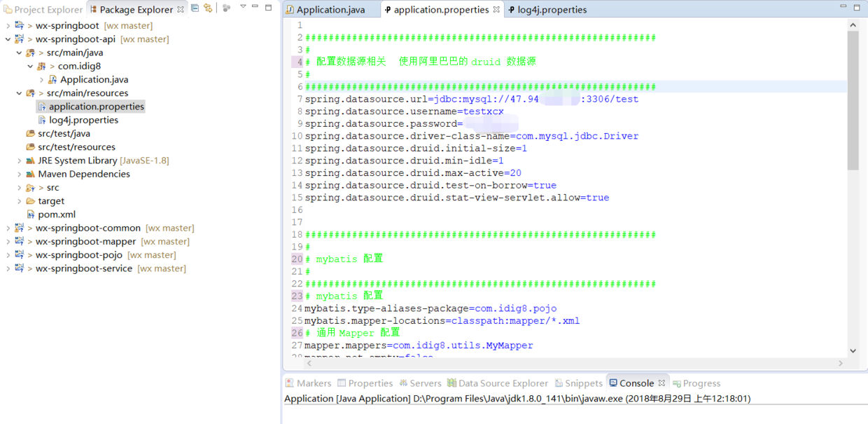Expand the Application.java node
Viewport: 868px width, 424px height.
pyautogui.click(x=41, y=80)
